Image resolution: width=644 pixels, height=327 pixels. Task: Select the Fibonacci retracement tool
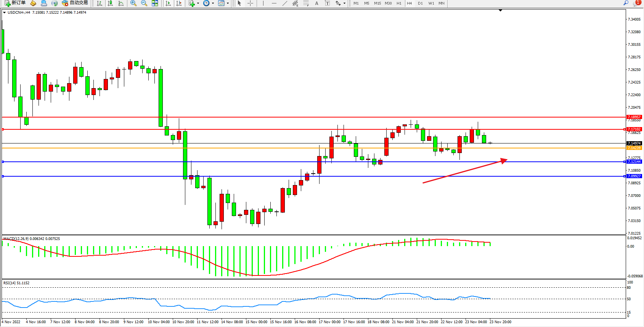point(306,3)
